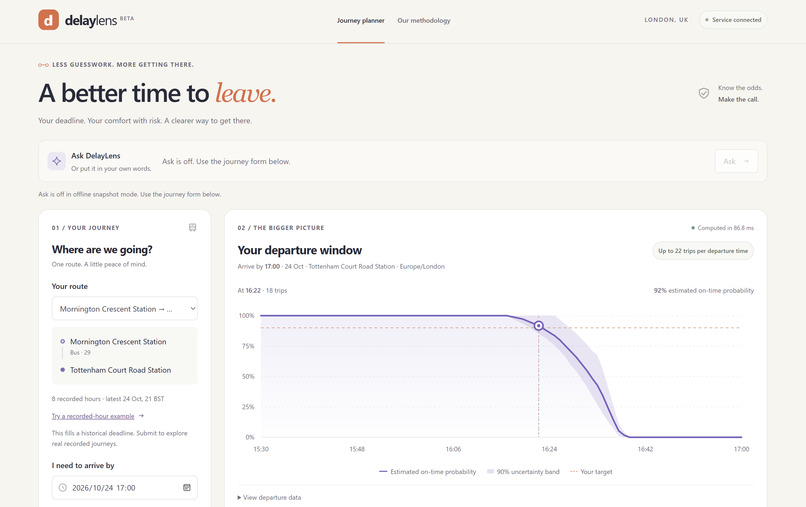Screen dimensions: 806x507
Task: Click the LONDON, UK location label
Action: tap(666, 20)
